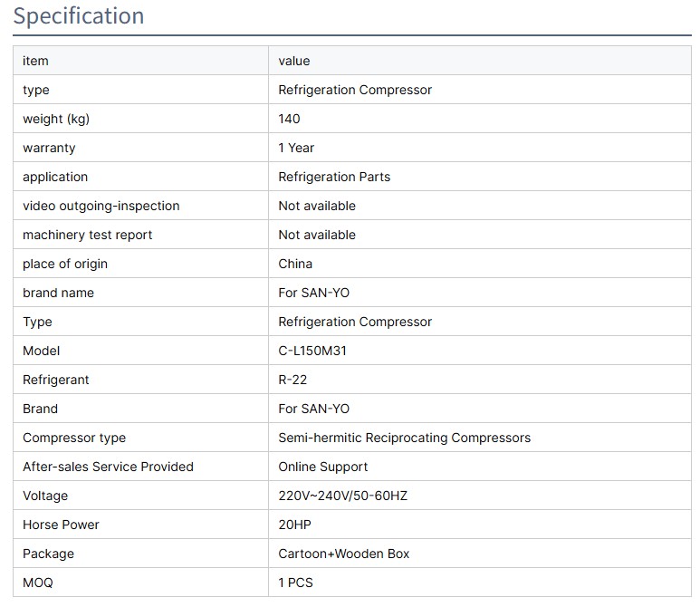Viewport: 700px width, 607px height.
Task: Select the weight (kg) row label
Action: pos(56,119)
